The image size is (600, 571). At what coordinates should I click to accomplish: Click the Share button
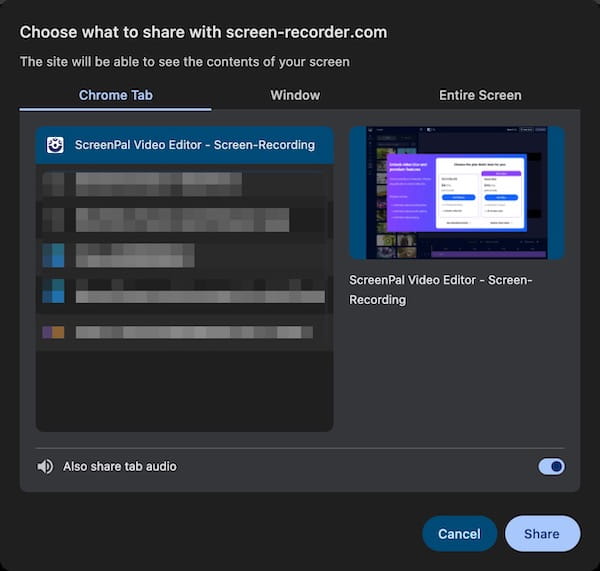[x=542, y=533]
